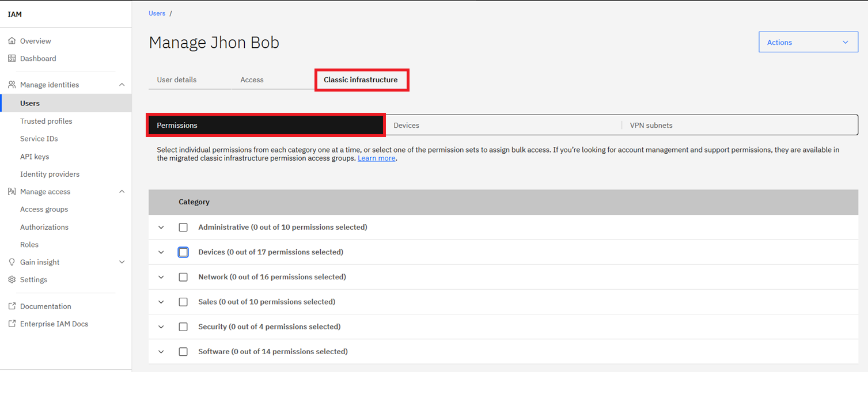Click the Manage access section label
868x410 pixels.
coord(45,192)
